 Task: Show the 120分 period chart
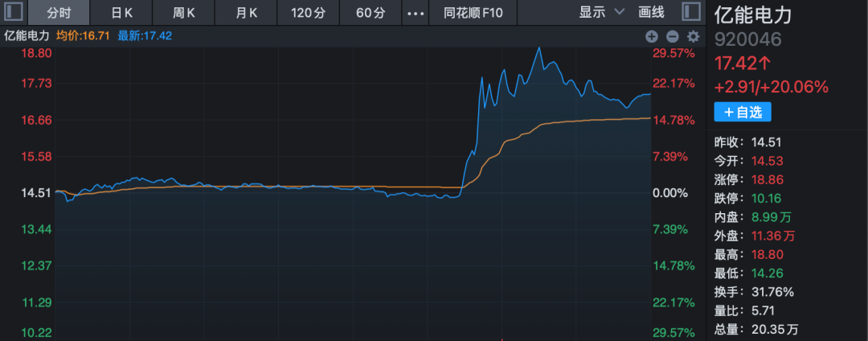(x=309, y=13)
